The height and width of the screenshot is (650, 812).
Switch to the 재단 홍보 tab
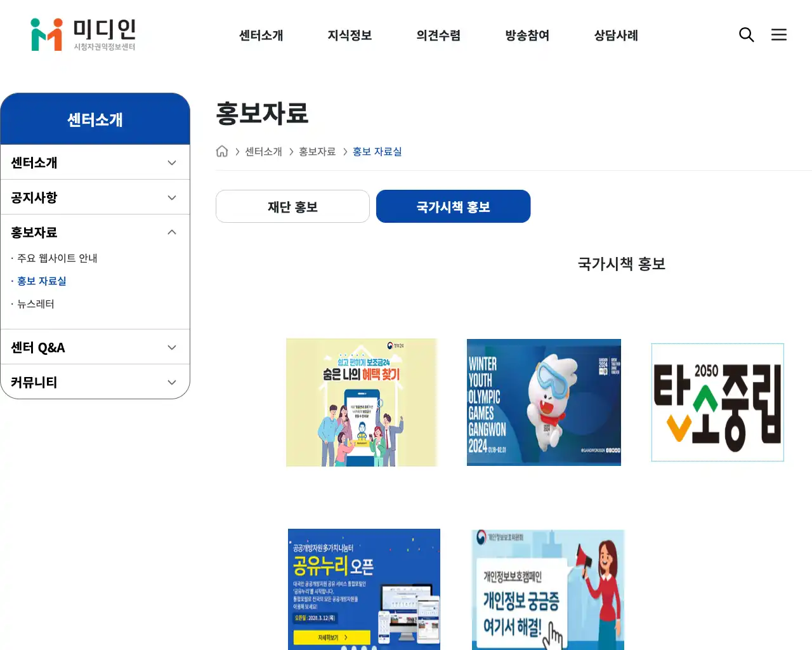click(292, 206)
